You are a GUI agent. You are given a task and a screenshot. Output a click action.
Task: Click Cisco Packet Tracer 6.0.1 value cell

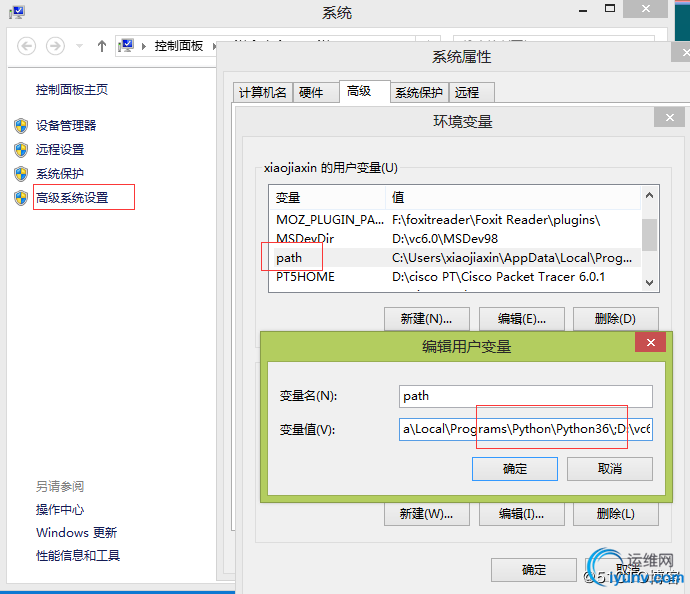coord(498,277)
